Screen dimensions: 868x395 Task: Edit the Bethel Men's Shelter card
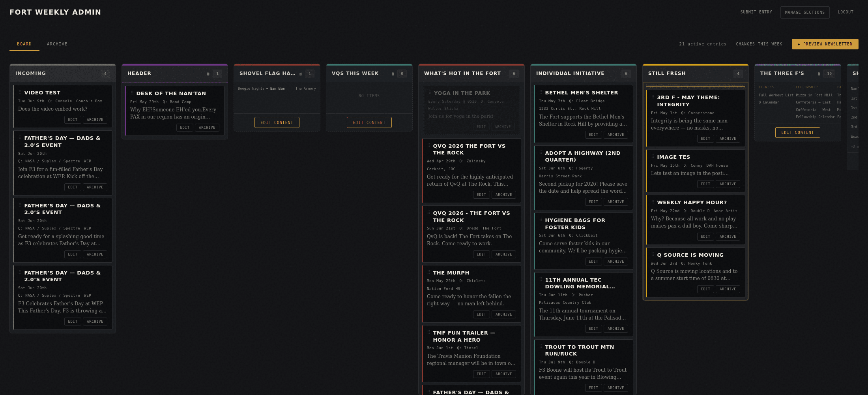pos(593,135)
